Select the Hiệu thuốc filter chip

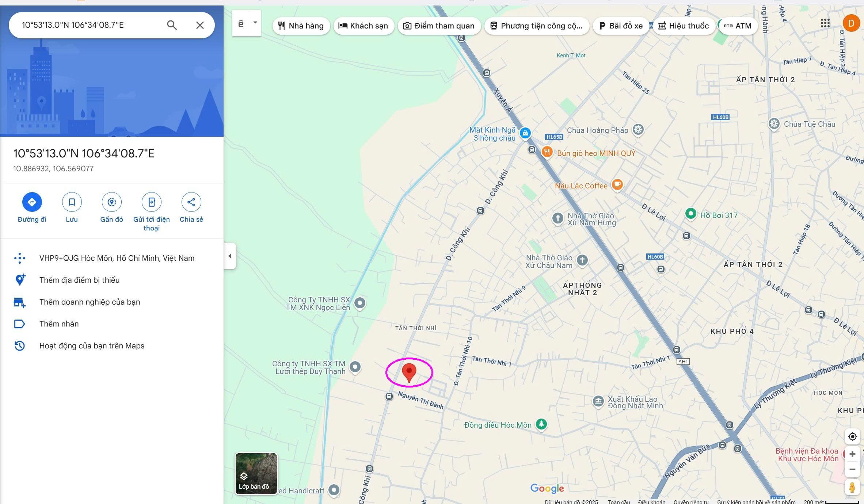(684, 26)
